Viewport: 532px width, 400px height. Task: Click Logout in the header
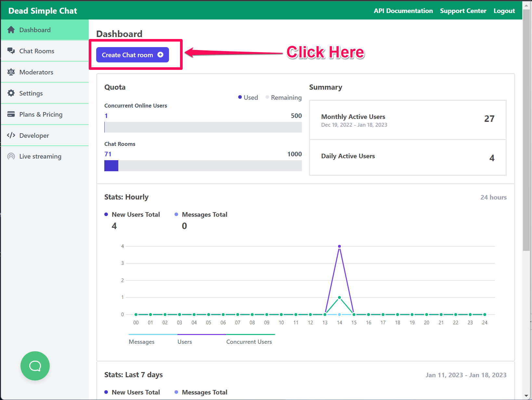click(x=504, y=11)
